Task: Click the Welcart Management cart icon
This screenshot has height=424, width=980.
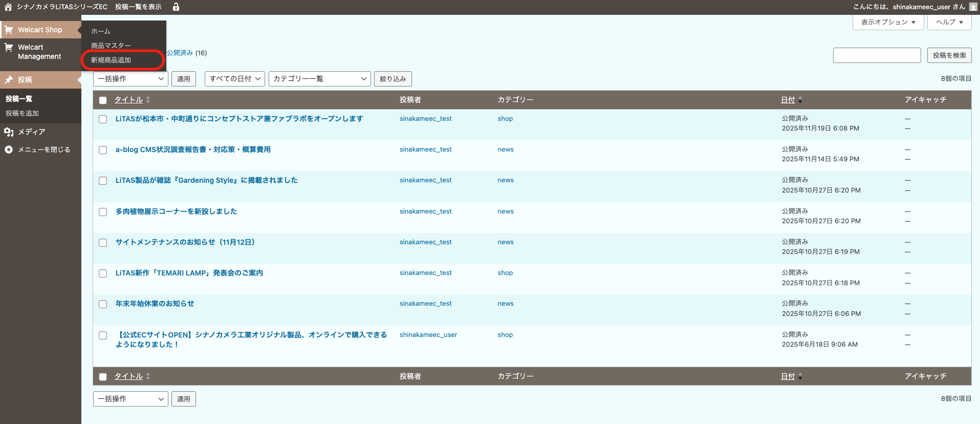Action: pos(9,48)
